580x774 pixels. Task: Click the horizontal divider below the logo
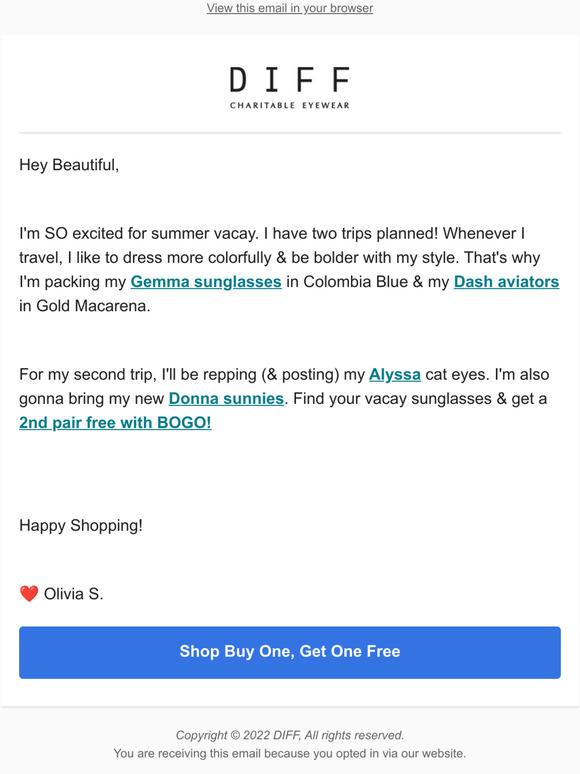point(290,133)
